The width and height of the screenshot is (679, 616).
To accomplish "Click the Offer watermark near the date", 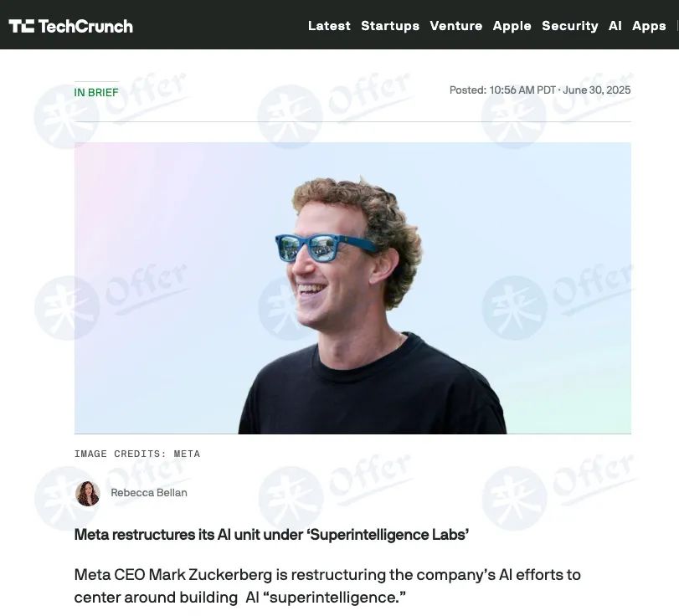I will (x=557, y=110).
